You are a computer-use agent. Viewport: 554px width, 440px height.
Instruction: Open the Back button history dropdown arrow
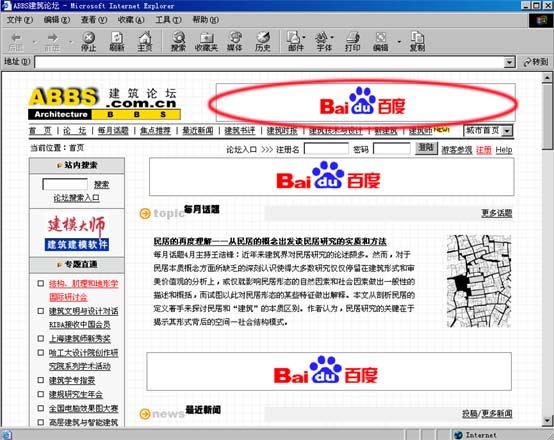coord(34,42)
